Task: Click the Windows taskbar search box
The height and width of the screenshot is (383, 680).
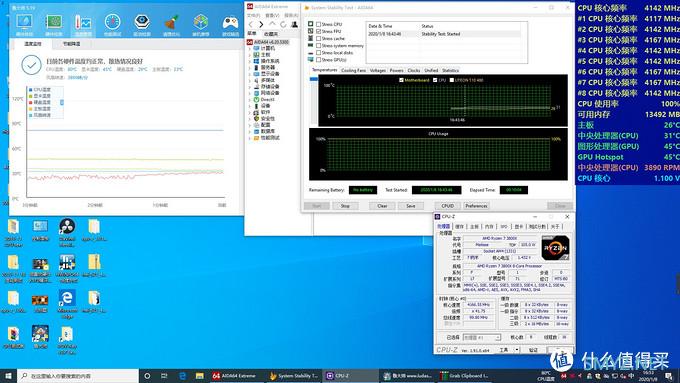Action: coord(78,376)
